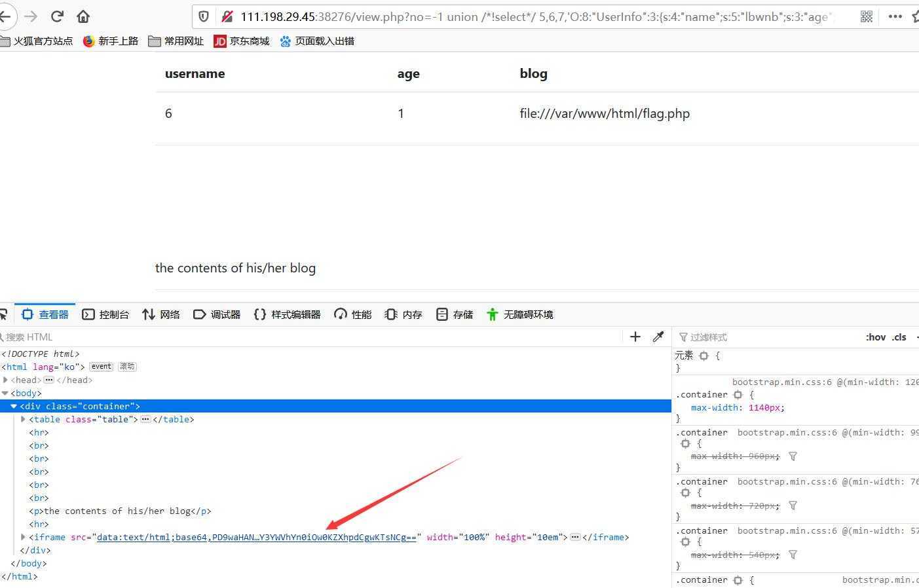The image size is (919, 588).
Task: Expand the iframe element node
Action: click(x=23, y=537)
